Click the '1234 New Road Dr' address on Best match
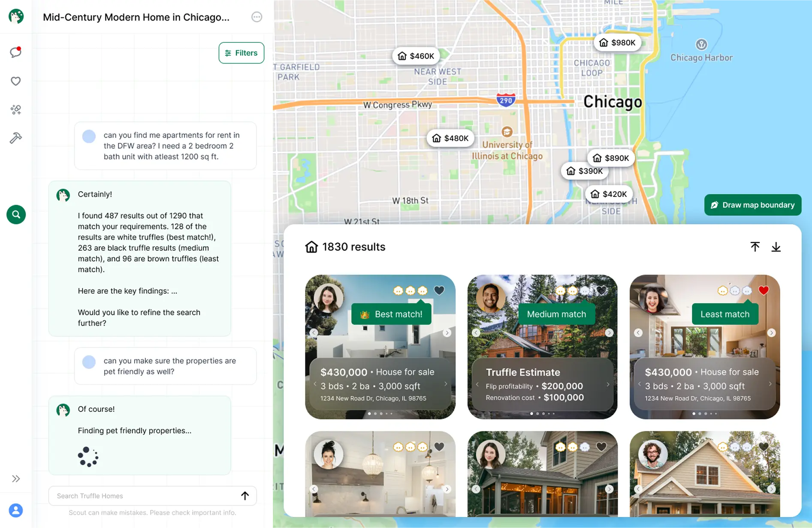812x528 pixels. tap(373, 398)
